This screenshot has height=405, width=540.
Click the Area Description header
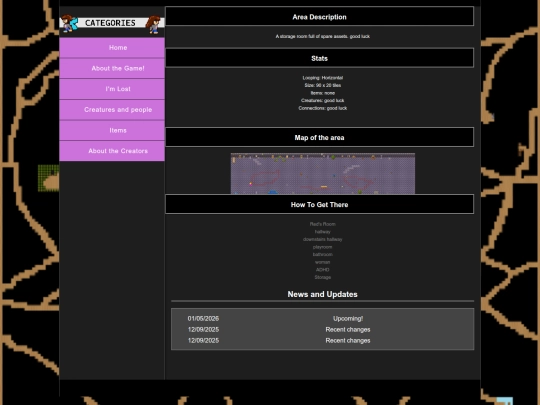tap(320, 16)
